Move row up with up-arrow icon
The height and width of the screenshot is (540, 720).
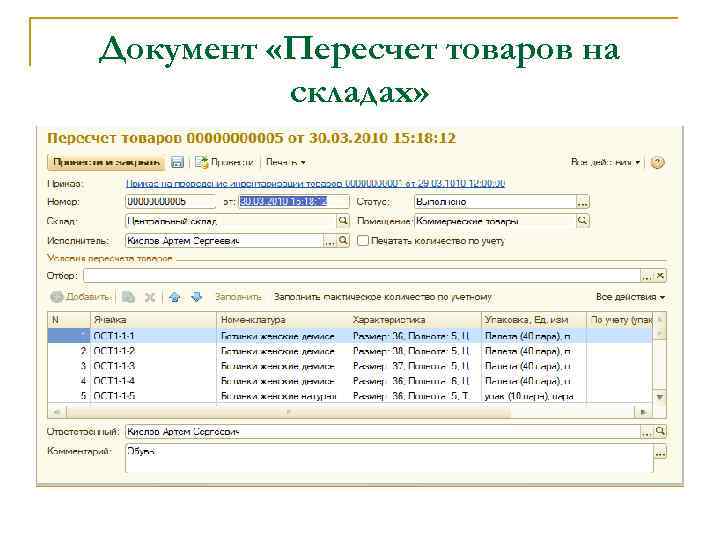point(174,297)
